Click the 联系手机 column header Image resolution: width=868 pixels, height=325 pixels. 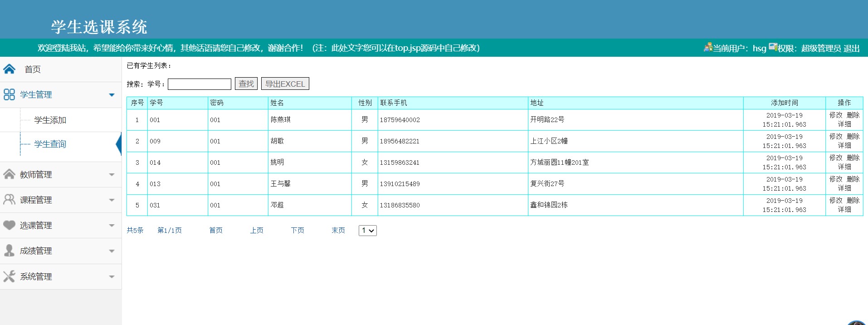pos(394,103)
